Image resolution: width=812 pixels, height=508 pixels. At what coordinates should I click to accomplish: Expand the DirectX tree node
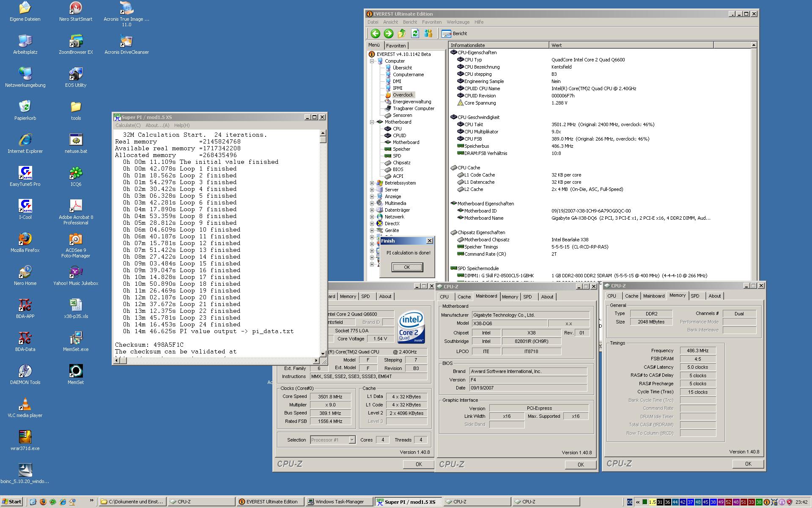pos(372,224)
